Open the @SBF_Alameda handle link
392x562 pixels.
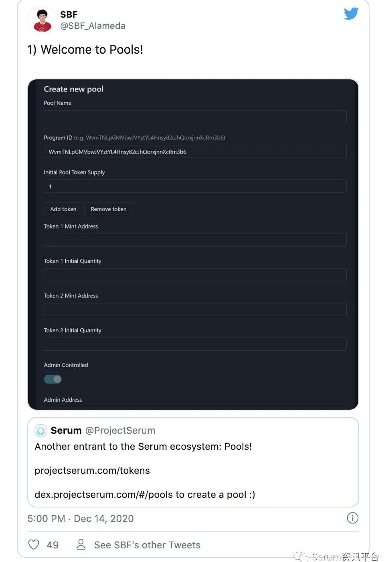pyautogui.click(x=93, y=26)
